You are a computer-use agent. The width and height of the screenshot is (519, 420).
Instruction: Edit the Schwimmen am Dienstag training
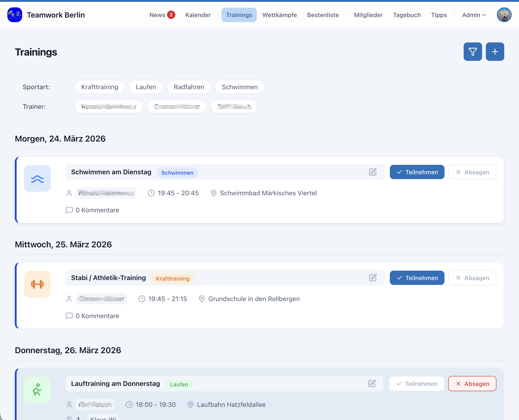[x=373, y=172]
